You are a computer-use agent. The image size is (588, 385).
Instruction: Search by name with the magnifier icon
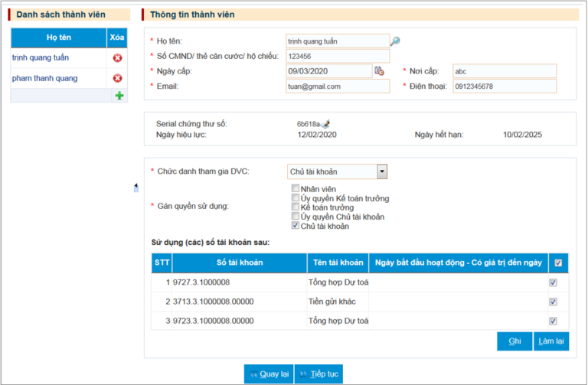point(395,41)
